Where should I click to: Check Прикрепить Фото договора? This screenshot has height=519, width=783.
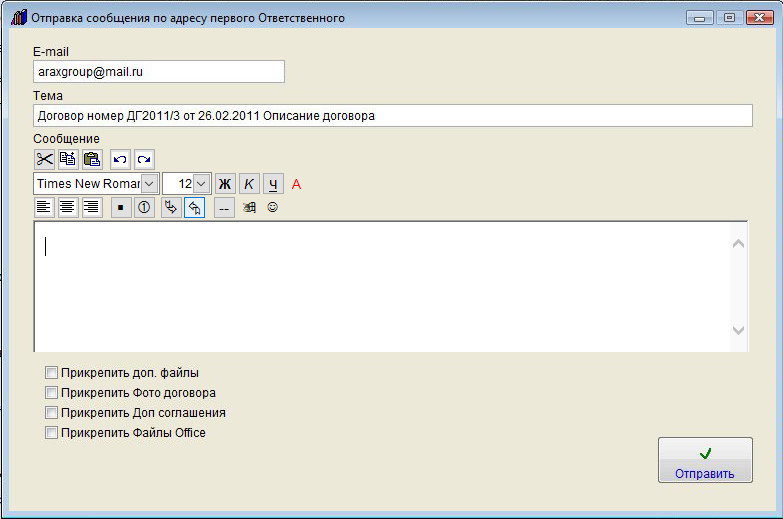(51, 393)
